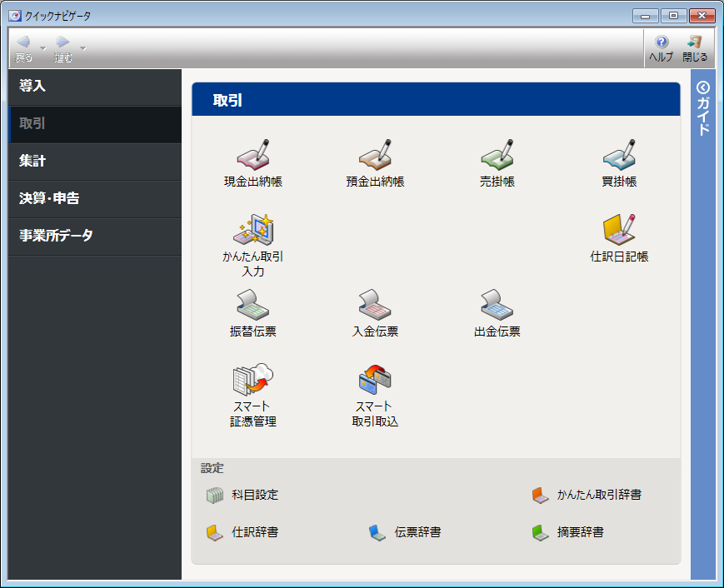The width and height of the screenshot is (724, 588).
Task: Select the 決算・申告 sidebar category
Action: click(x=95, y=199)
